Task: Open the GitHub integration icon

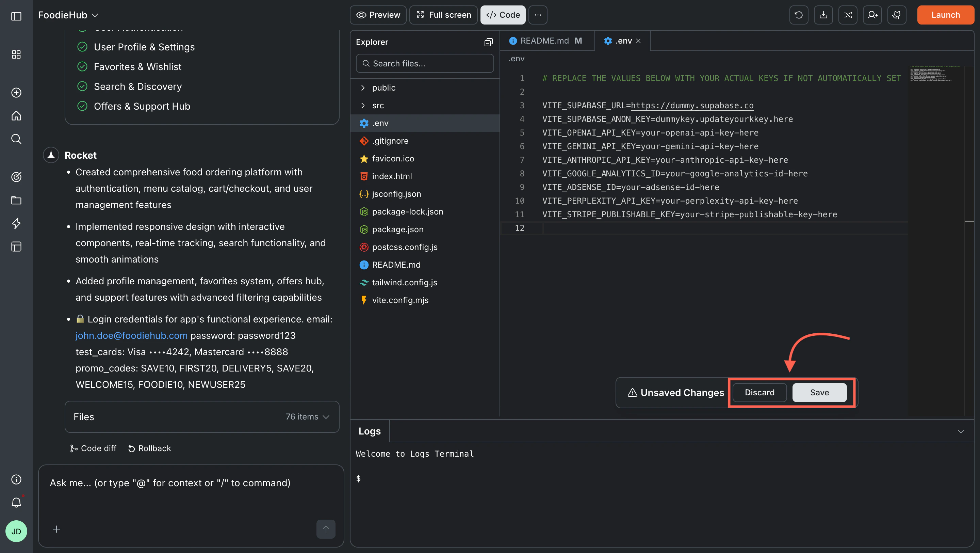Action: pyautogui.click(x=897, y=15)
